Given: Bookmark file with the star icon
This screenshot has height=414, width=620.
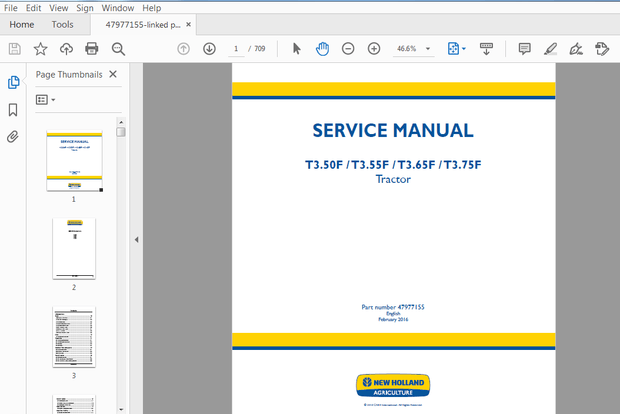Looking at the screenshot, I should tap(40, 49).
